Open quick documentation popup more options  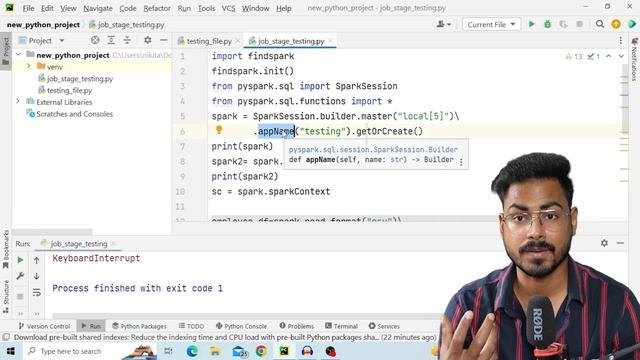[x=461, y=162]
